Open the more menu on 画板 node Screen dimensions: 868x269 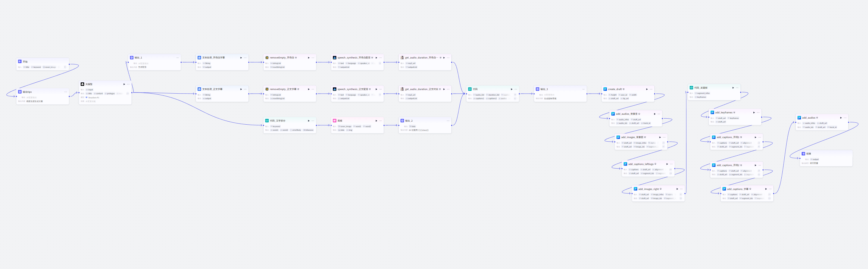[380, 120]
